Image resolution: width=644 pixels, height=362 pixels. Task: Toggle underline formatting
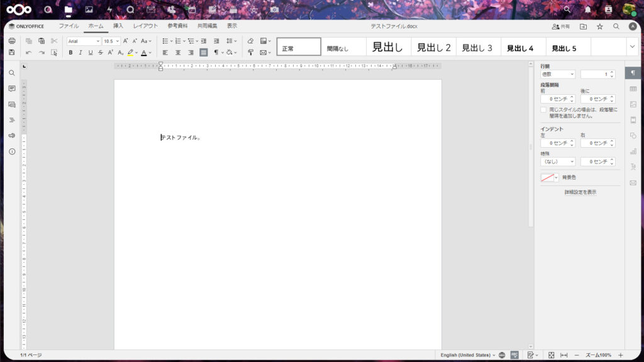91,53
